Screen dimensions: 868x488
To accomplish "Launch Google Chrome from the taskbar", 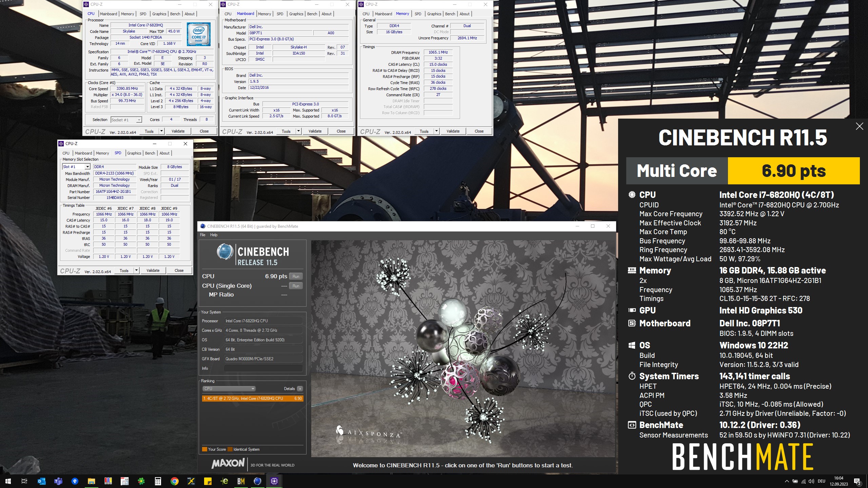I will pos(175,481).
